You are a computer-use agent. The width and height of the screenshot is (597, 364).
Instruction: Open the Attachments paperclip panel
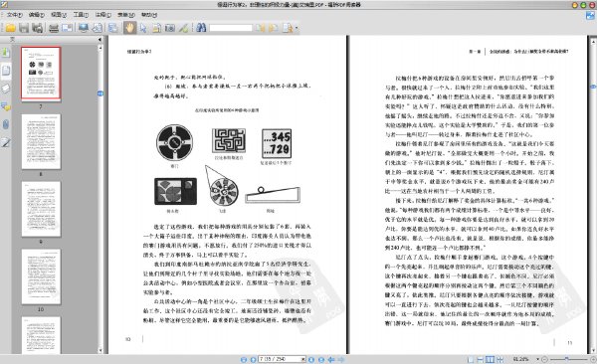click(x=6, y=124)
